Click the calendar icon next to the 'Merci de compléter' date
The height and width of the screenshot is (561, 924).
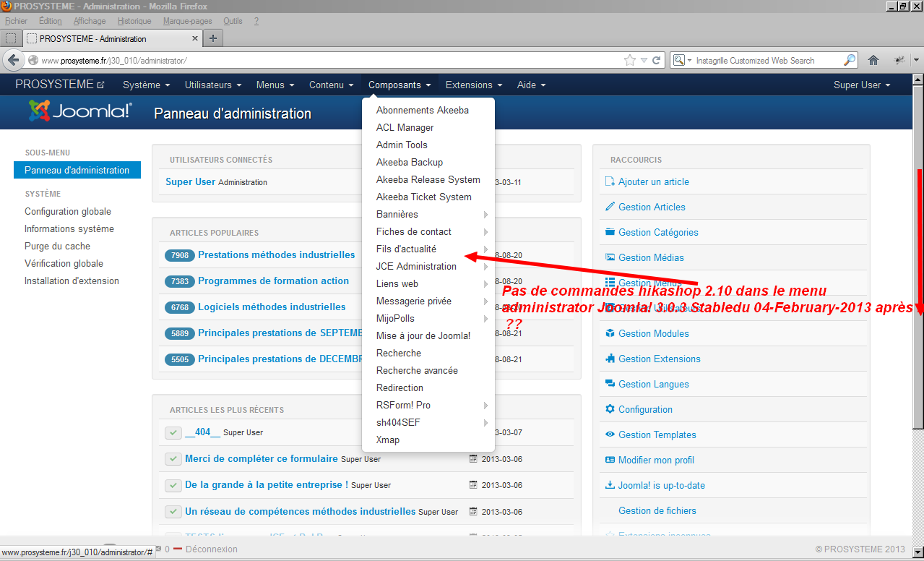coord(473,458)
